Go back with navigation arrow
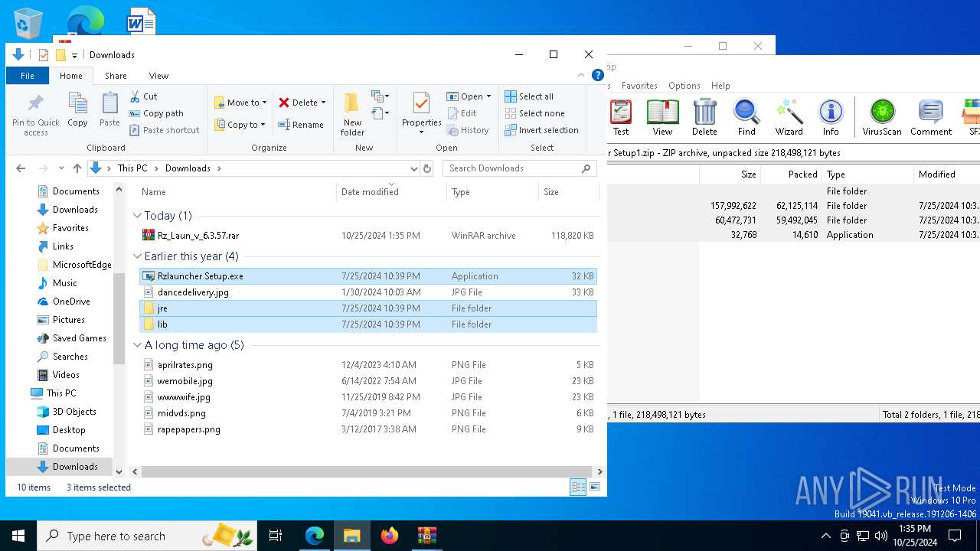 (21, 168)
